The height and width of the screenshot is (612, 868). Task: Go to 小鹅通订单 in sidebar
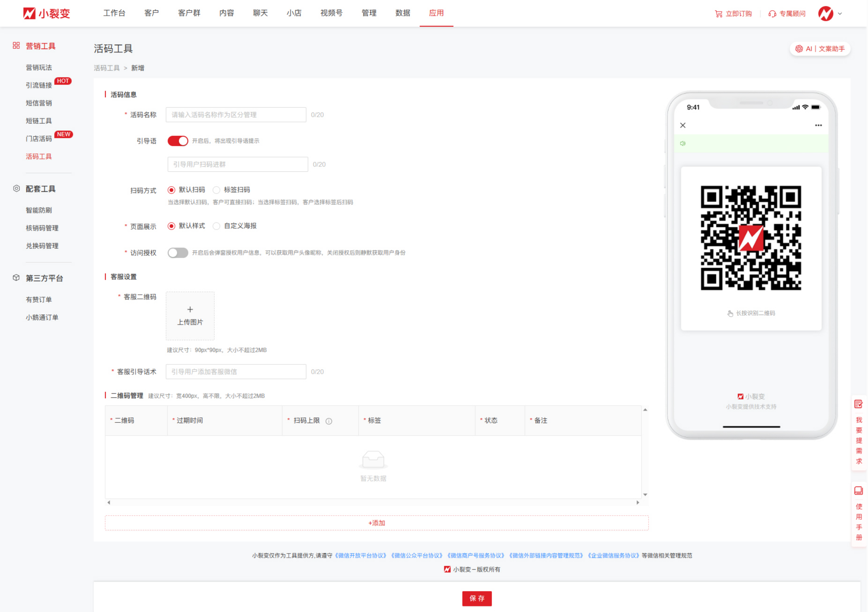(42, 317)
